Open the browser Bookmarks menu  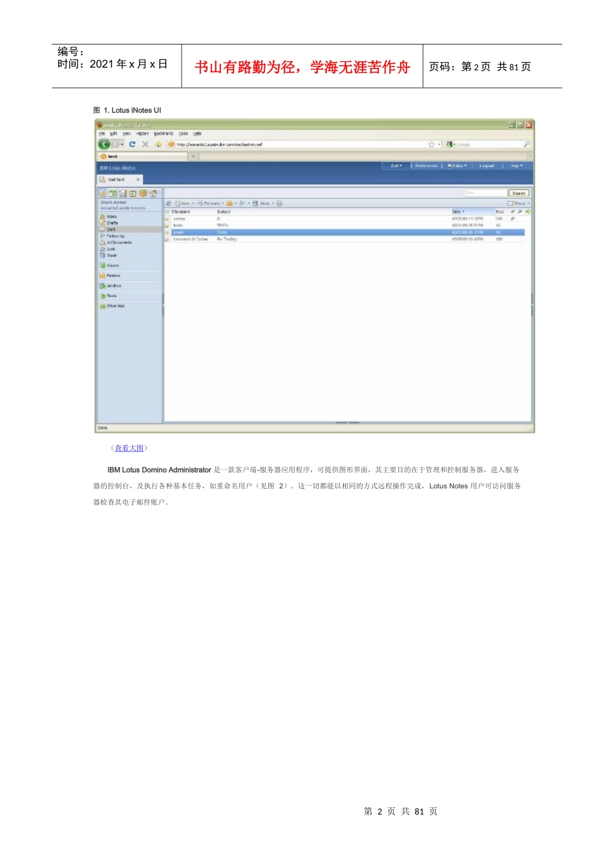pyautogui.click(x=164, y=134)
